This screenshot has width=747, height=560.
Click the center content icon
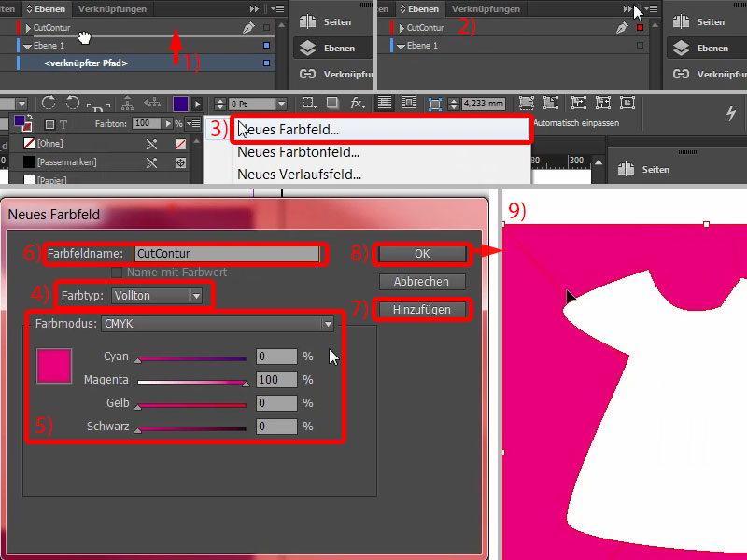[627, 103]
